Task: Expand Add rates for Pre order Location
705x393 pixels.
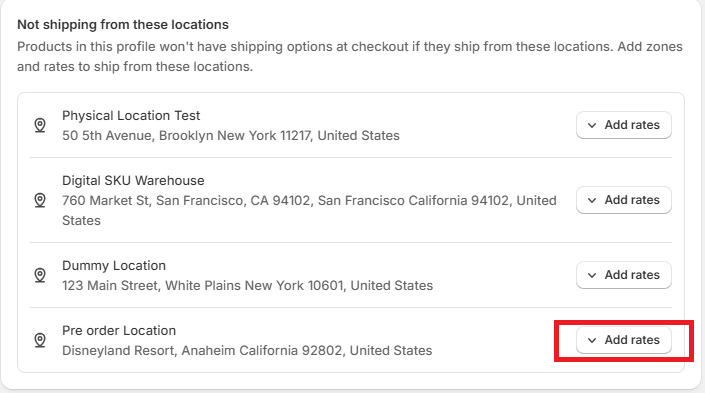Action: 624,340
